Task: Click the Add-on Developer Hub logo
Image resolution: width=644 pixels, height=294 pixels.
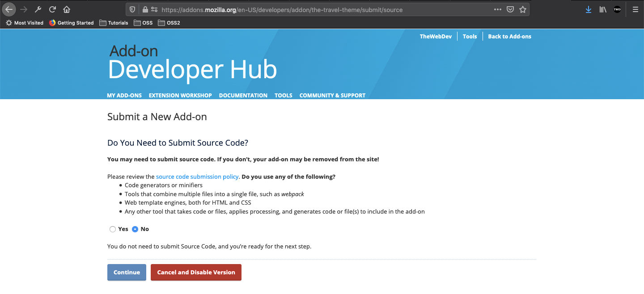Action: coord(192,63)
